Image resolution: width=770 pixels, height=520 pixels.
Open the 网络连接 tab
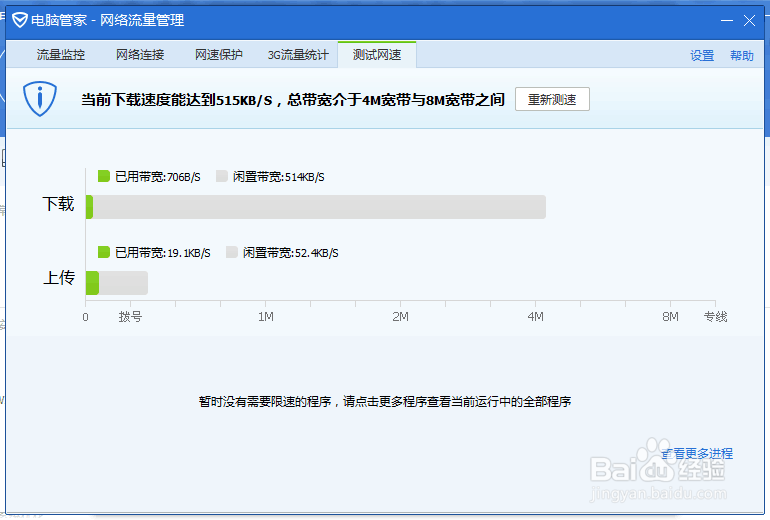140,55
